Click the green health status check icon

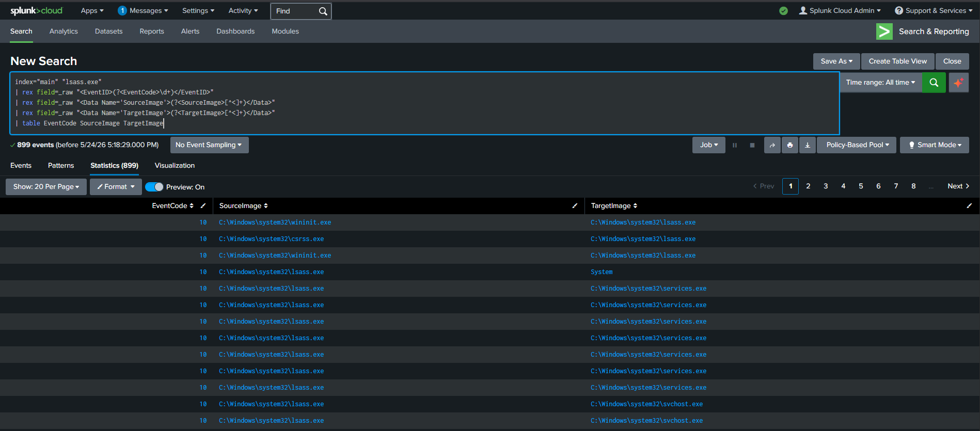tap(783, 11)
